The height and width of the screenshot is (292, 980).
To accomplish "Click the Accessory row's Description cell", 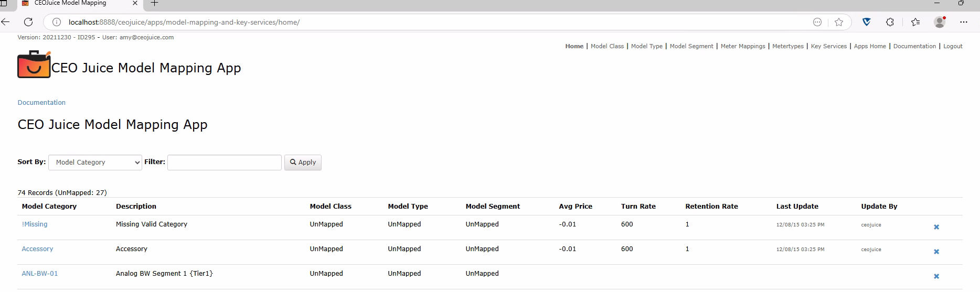I will (x=132, y=249).
